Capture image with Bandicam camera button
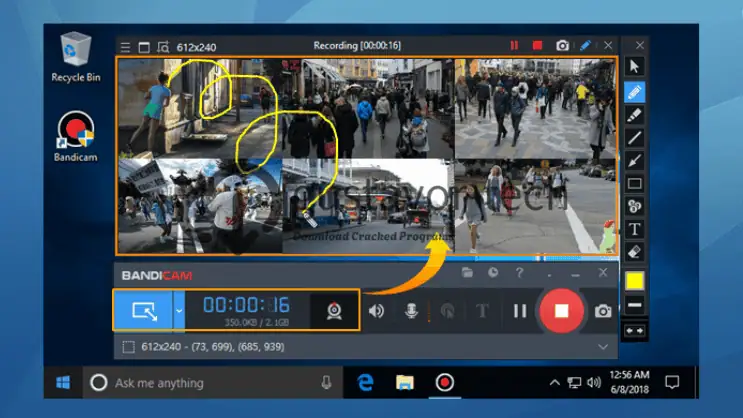 coord(603,311)
